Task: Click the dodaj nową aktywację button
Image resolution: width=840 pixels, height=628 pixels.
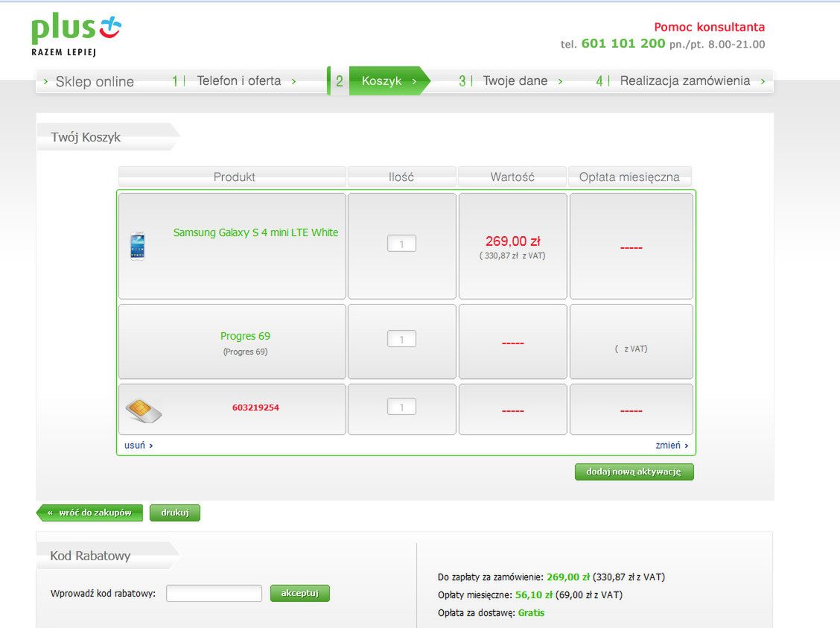Action: [634, 472]
